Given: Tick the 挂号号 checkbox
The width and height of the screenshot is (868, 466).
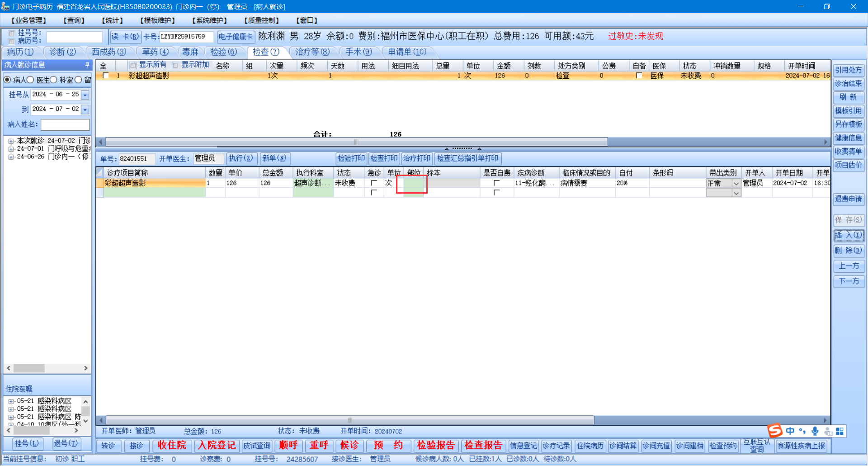Looking at the screenshot, I should point(12,33).
